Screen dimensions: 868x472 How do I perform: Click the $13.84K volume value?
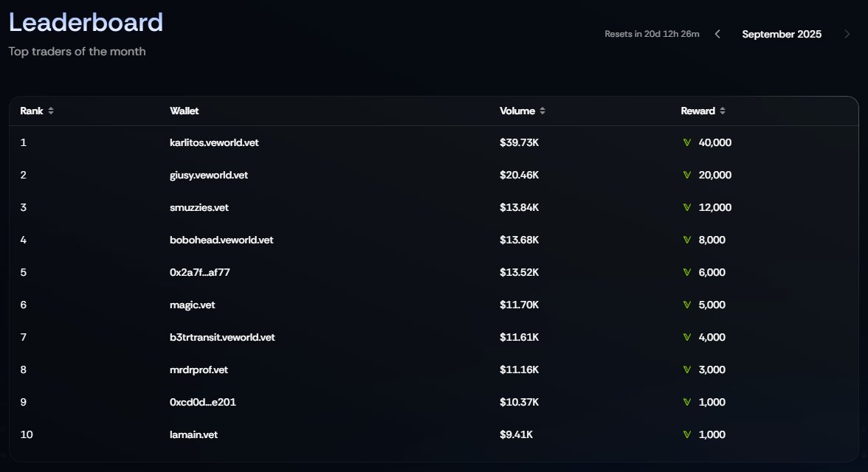520,207
